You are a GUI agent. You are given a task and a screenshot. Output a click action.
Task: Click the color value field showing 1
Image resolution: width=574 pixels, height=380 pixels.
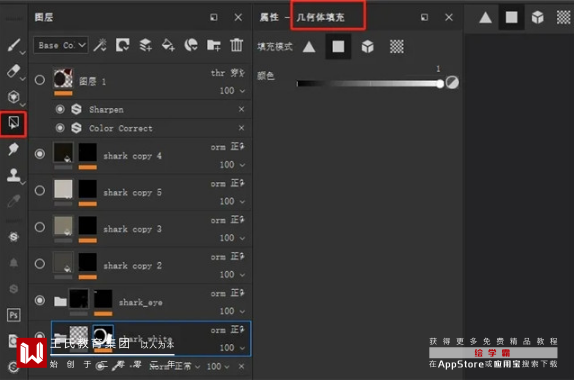pyautogui.click(x=438, y=68)
